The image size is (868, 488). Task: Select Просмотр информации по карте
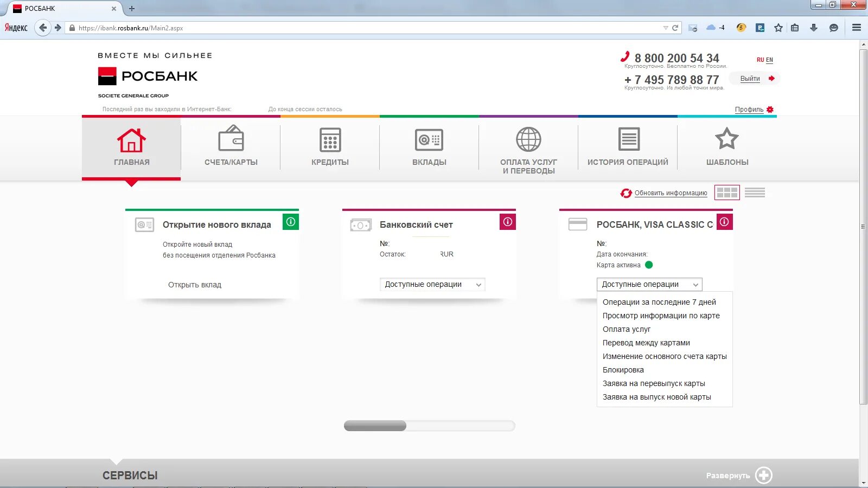click(x=661, y=316)
